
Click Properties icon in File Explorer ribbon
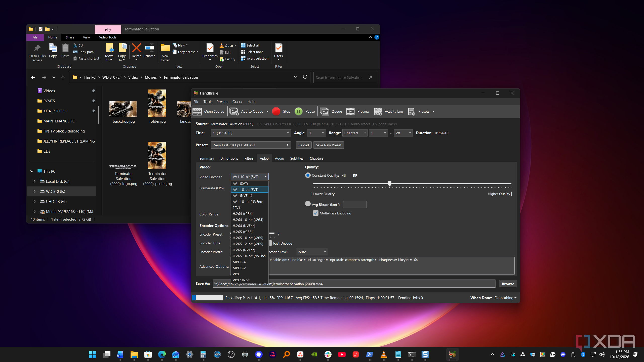point(210,48)
